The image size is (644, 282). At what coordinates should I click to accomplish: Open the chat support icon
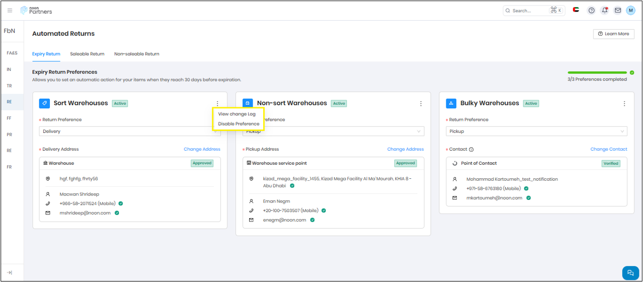(x=630, y=272)
